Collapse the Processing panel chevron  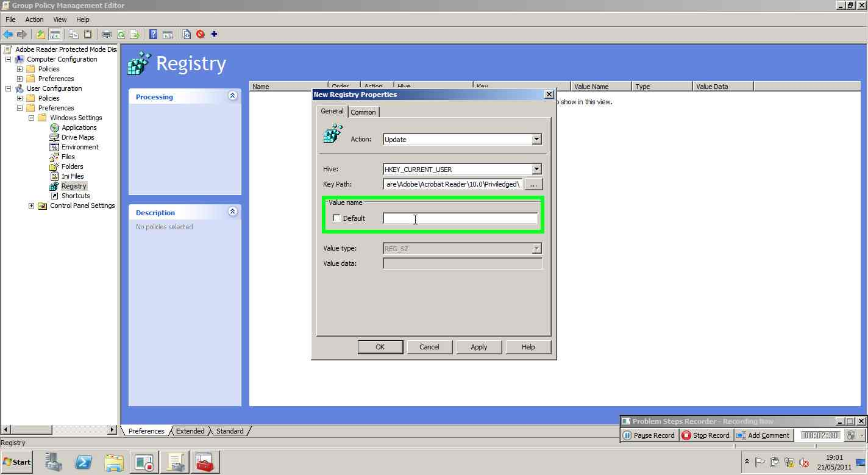(x=232, y=96)
